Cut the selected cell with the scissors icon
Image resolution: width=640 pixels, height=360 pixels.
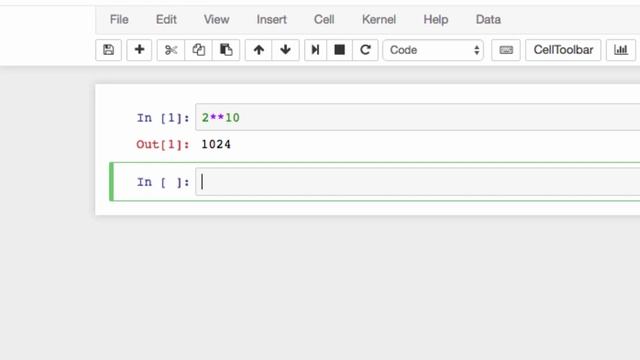pos(171,50)
